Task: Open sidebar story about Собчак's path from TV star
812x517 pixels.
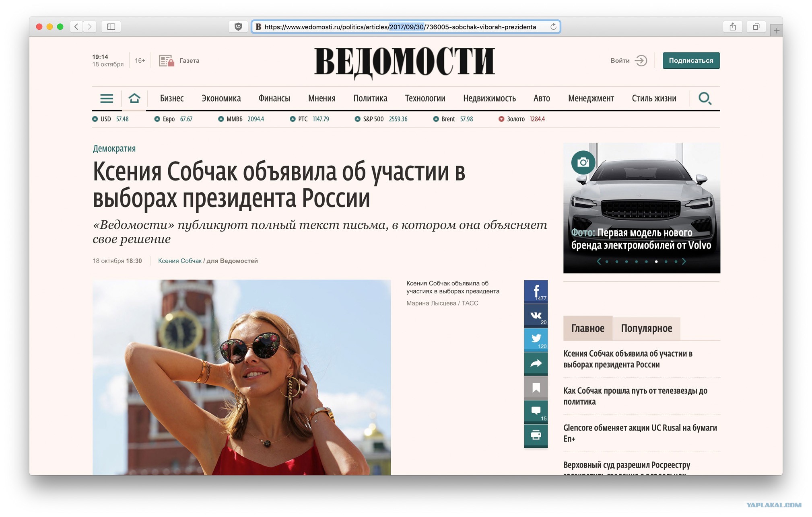Action: [x=635, y=396]
